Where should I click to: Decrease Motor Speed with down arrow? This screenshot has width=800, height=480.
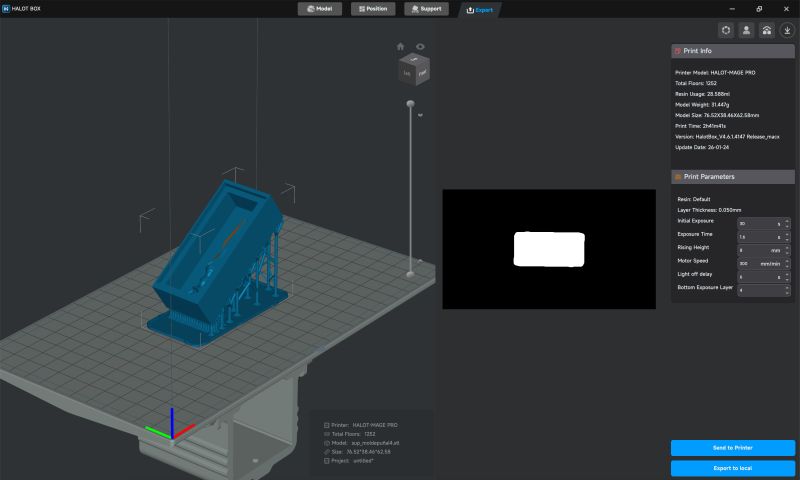[x=787, y=266]
